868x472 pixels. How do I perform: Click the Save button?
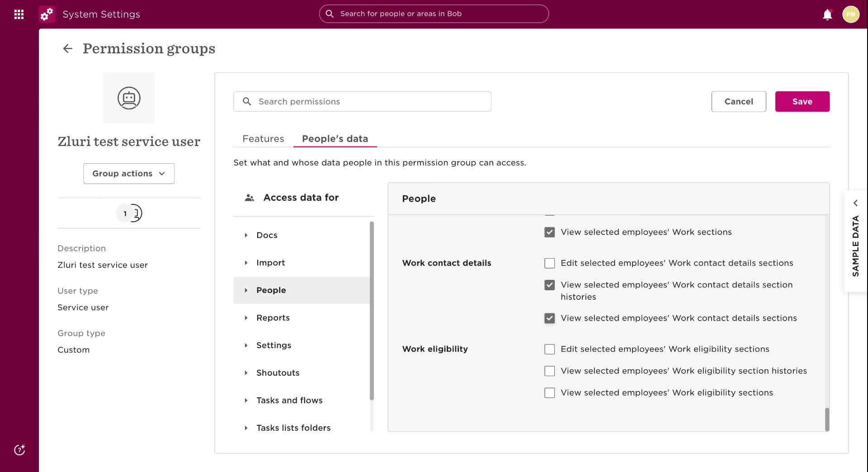802,102
